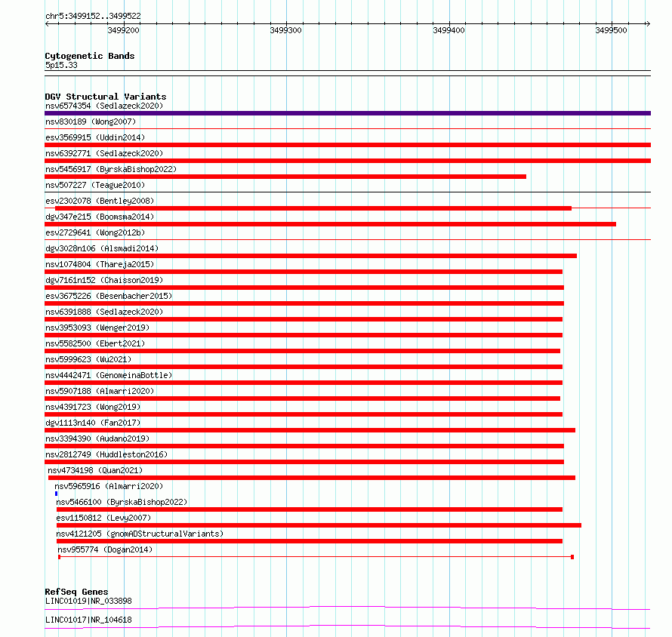Click the small blue nsv5965916 variant marker

point(56,494)
